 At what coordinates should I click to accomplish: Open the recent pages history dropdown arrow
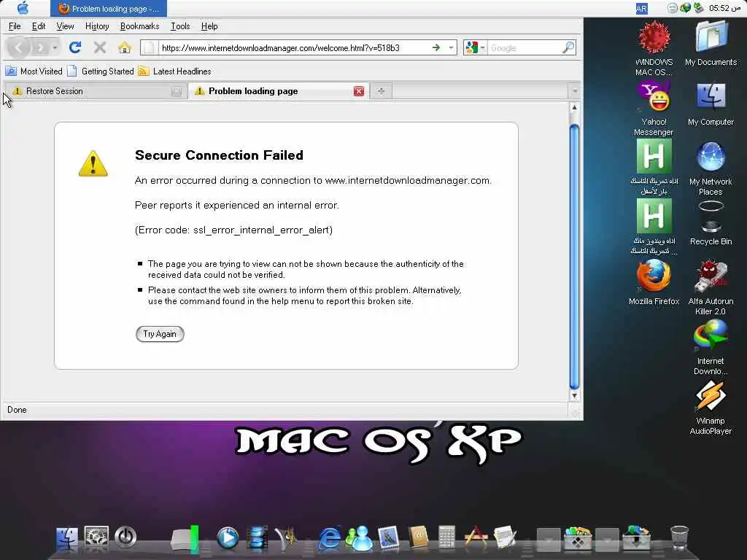(x=55, y=47)
